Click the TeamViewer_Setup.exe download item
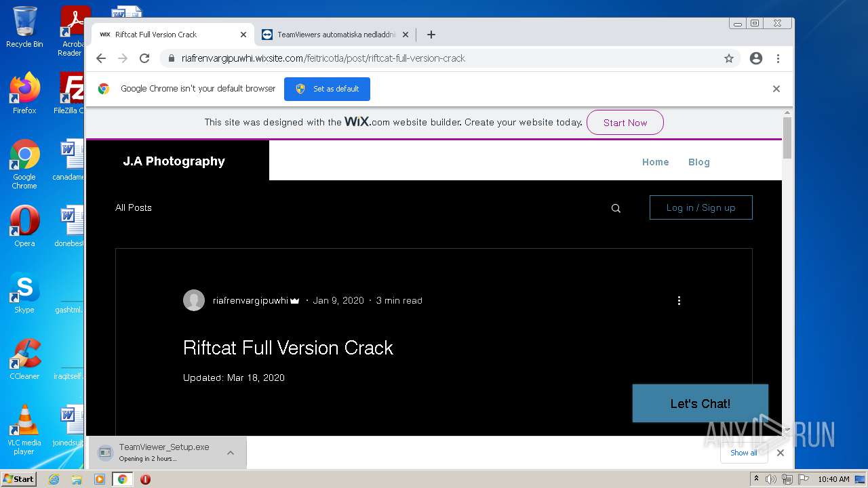Viewport: 868px width, 488px height. (x=157, y=453)
